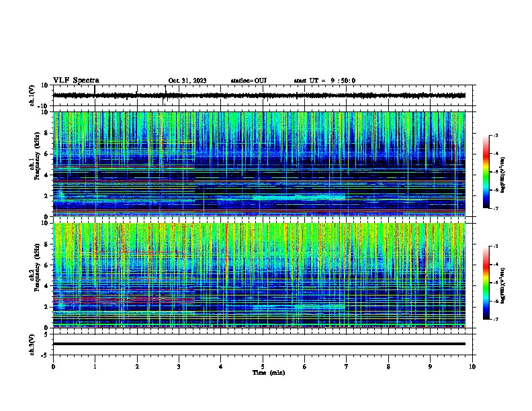The image size is (532, 411).
Task: Click the "ch.1(V)" waveform axis label
Action: [x=32, y=95]
